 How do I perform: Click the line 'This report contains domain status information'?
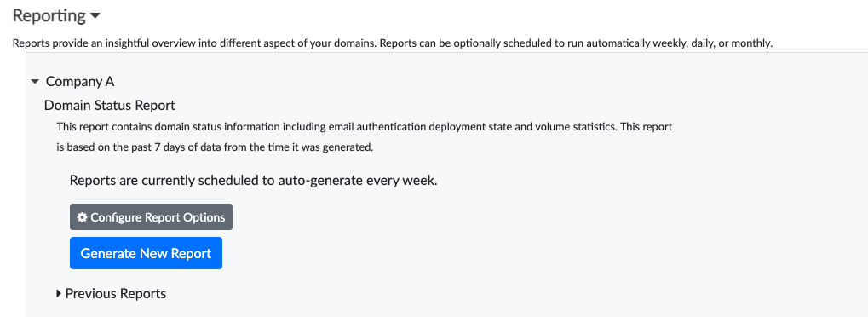[x=365, y=126]
